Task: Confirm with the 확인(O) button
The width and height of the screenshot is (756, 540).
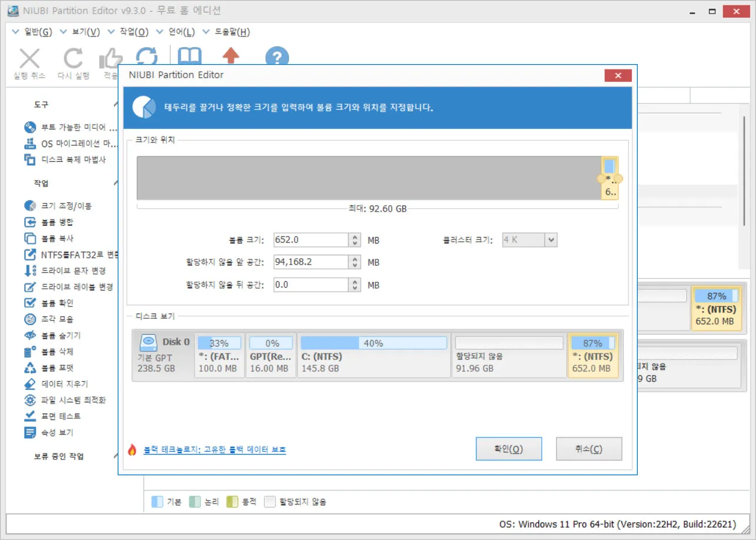Action: click(x=509, y=449)
